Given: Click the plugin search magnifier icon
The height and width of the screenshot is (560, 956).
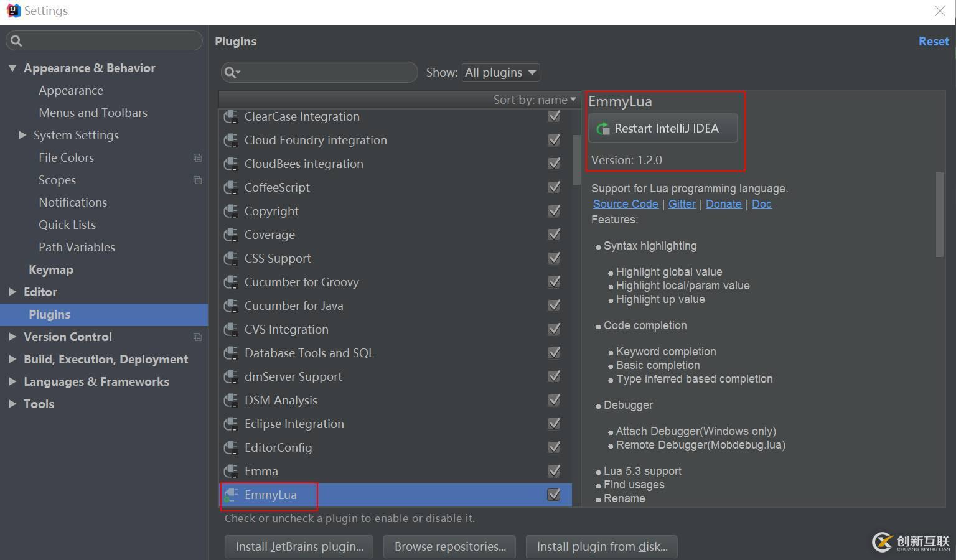Looking at the screenshot, I should pyautogui.click(x=231, y=73).
